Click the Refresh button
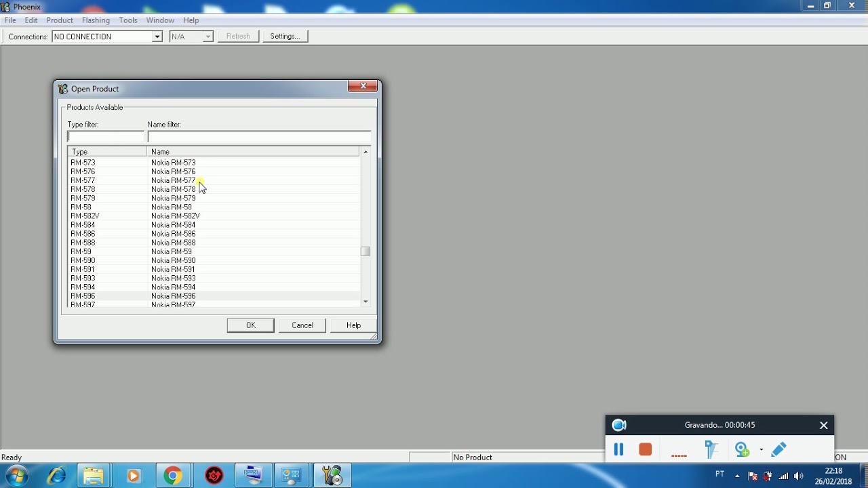This screenshot has height=488, width=868. click(x=238, y=37)
